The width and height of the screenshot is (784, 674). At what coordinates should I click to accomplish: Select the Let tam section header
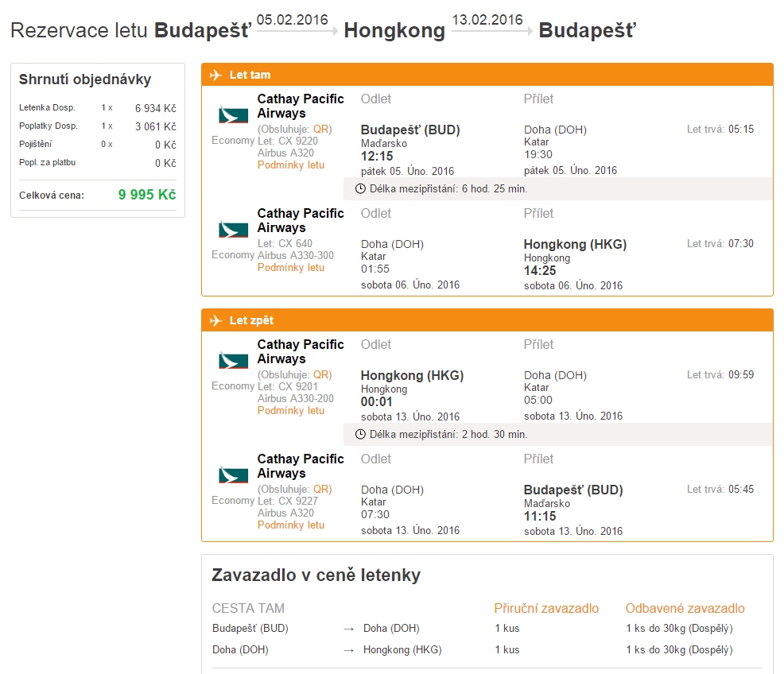pos(250,75)
